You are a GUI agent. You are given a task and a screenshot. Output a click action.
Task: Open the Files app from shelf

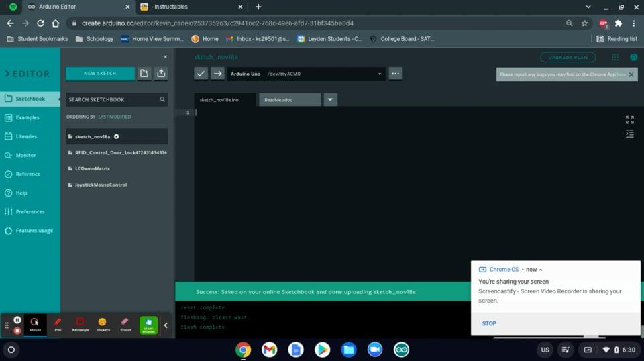click(x=349, y=350)
